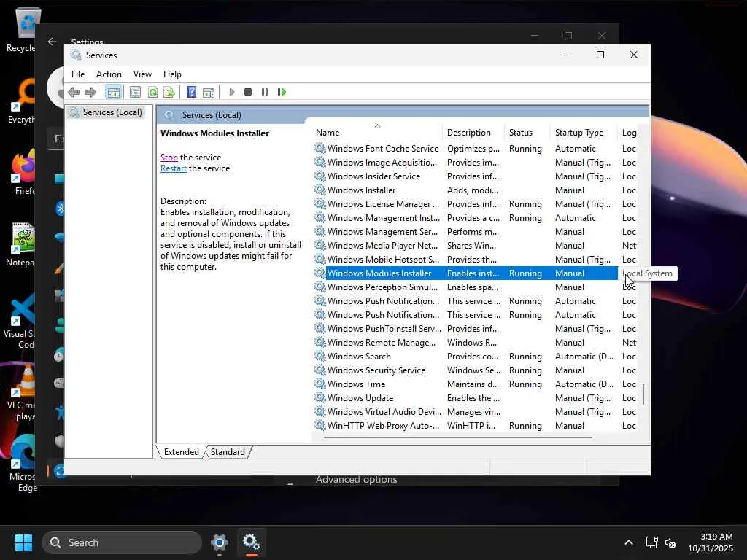Viewport: 747px width, 560px height.
Task: Select Windows Perception Simulation service row
Action: tap(475, 287)
